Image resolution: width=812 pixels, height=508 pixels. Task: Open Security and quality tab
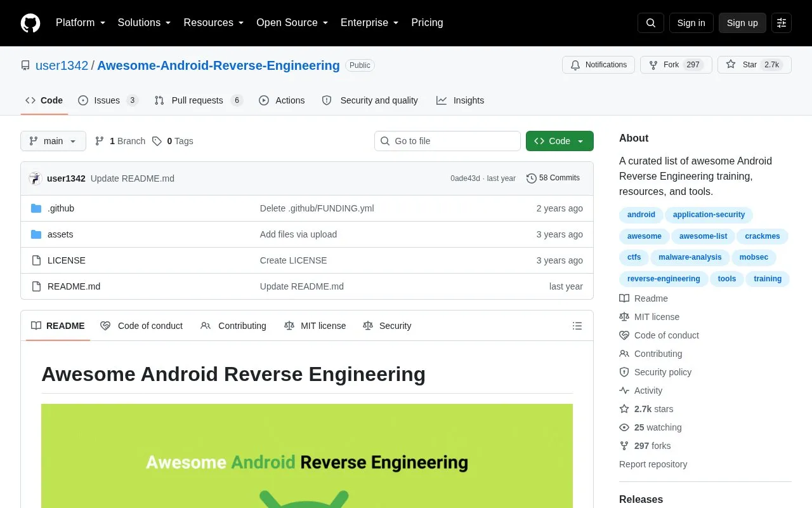click(370, 100)
